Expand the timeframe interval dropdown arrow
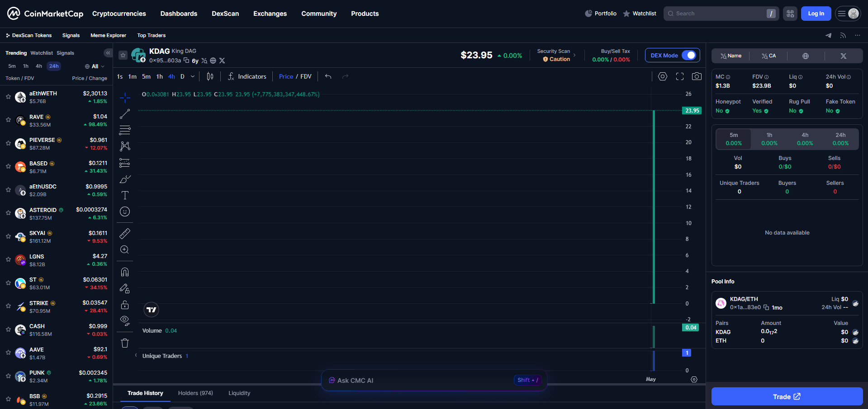868x409 pixels. coord(193,76)
